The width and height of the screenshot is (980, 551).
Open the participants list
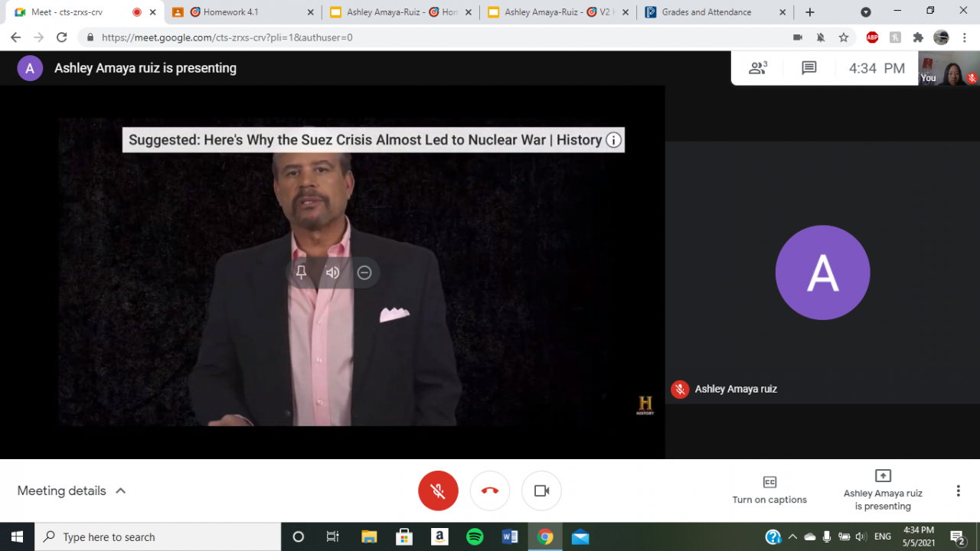coord(758,68)
